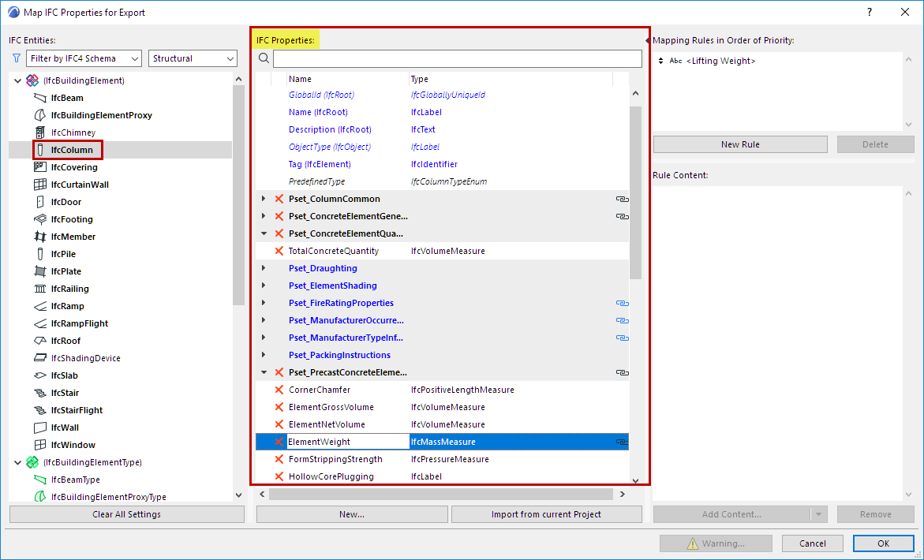924x560 pixels.
Task: Select the IfcRailing icon
Action: (40, 289)
